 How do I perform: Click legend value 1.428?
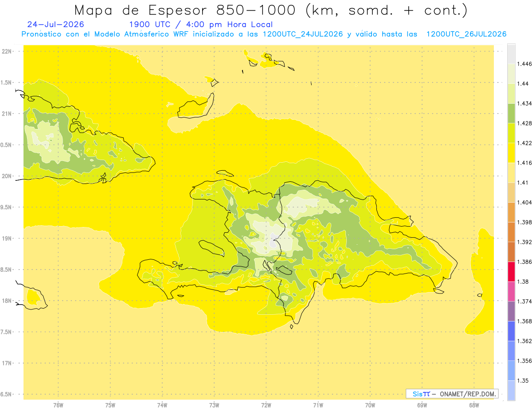(524, 123)
